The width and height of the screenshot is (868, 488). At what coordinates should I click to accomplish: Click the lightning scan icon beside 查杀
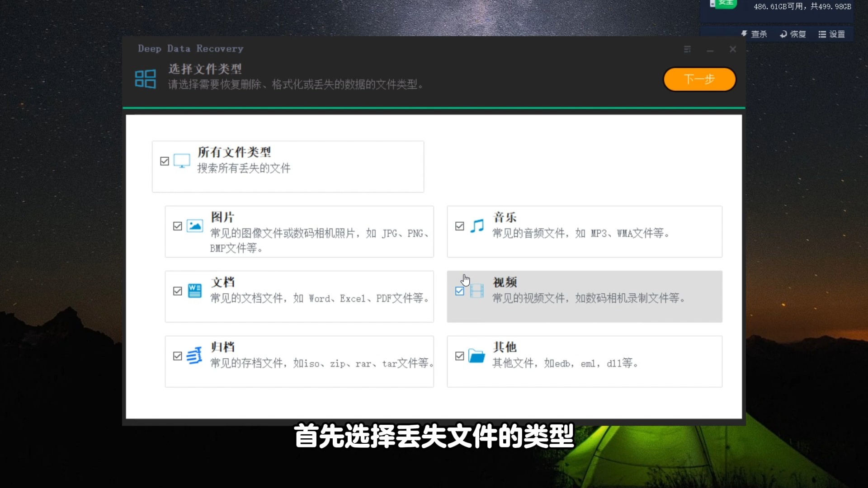point(745,34)
